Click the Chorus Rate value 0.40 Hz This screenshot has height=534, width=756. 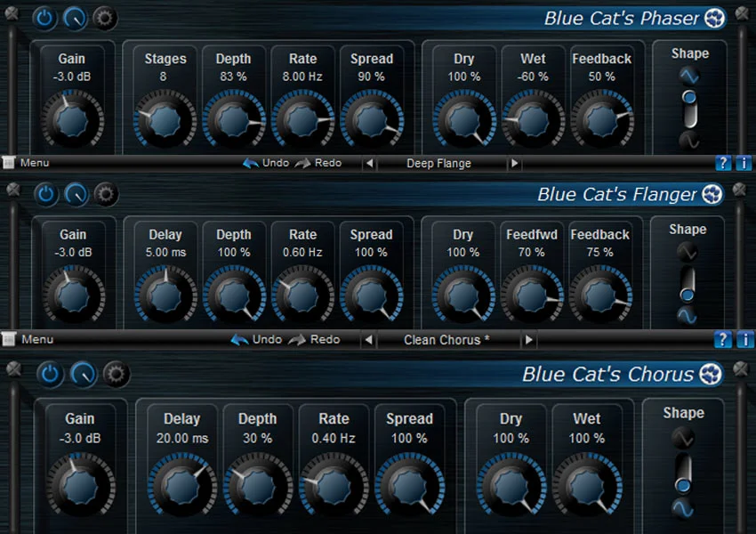pos(334,438)
